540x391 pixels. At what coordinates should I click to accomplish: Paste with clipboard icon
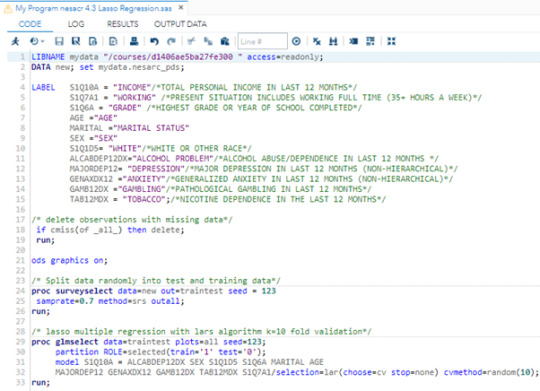tap(225, 41)
